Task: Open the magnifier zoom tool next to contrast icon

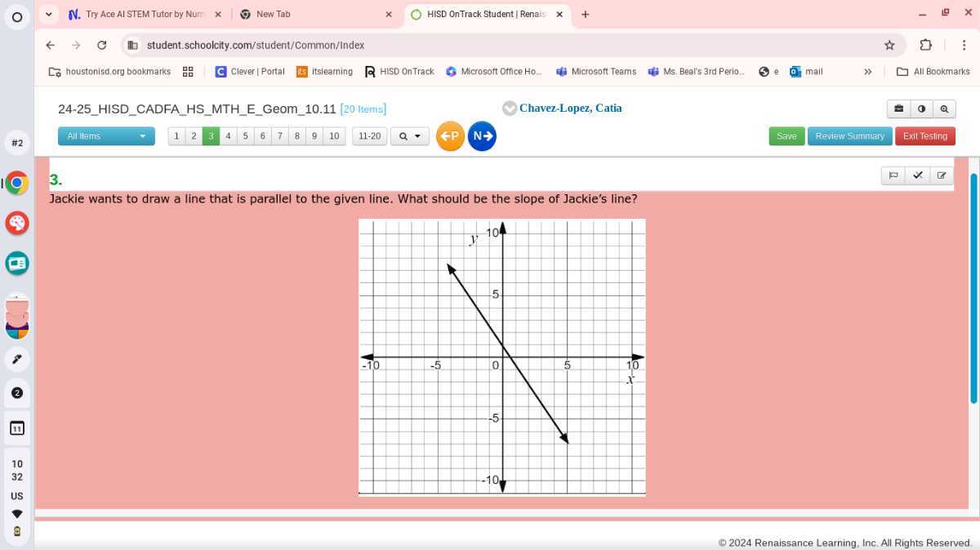Action: 944,108
